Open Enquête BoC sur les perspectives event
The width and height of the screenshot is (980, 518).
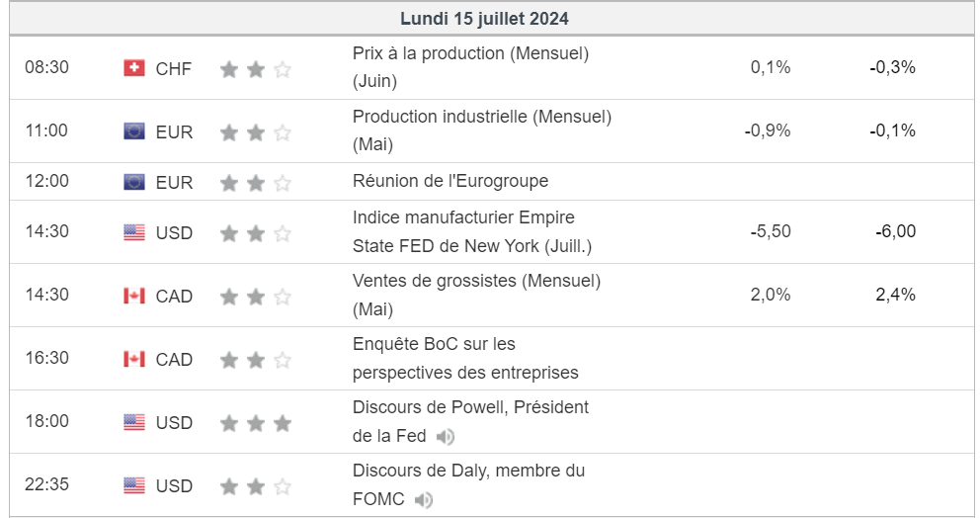[x=465, y=358]
